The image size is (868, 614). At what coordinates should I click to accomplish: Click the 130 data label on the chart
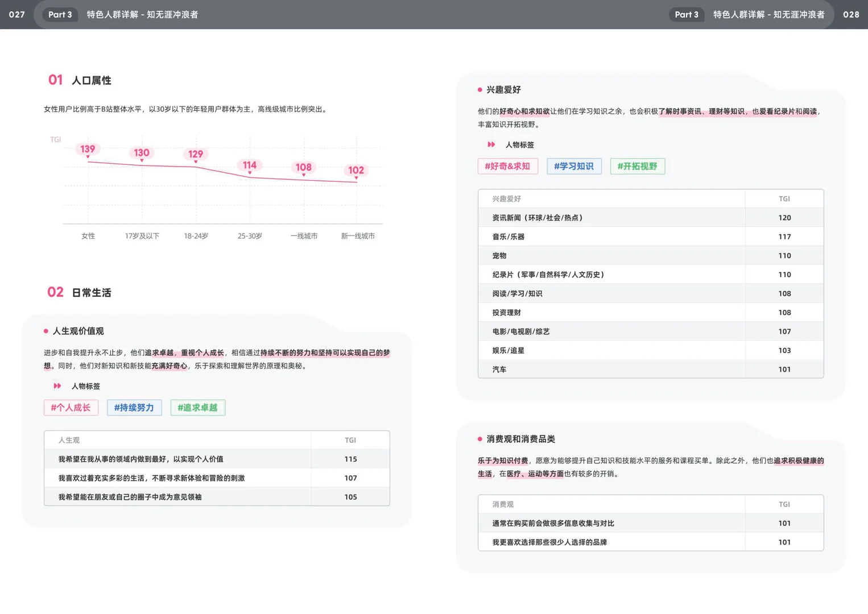coord(142,153)
